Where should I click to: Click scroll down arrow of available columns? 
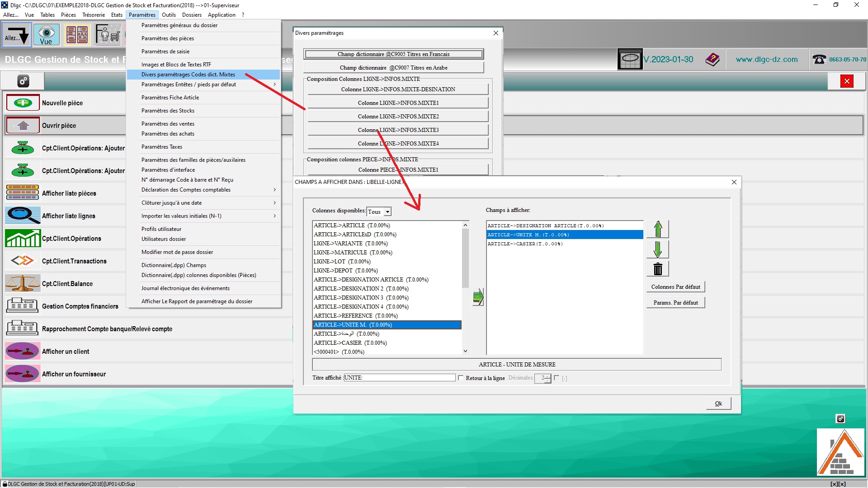465,351
